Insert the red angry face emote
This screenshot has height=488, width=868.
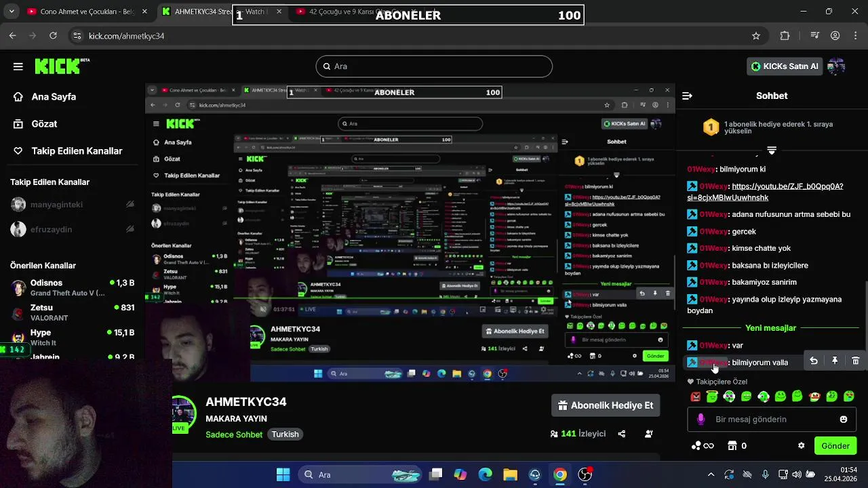click(695, 396)
